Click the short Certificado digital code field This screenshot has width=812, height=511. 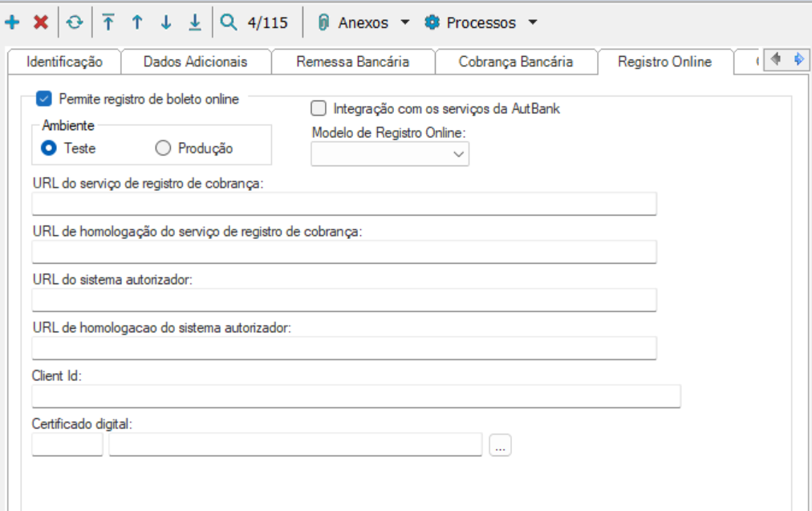pyautogui.click(x=67, y=444)
